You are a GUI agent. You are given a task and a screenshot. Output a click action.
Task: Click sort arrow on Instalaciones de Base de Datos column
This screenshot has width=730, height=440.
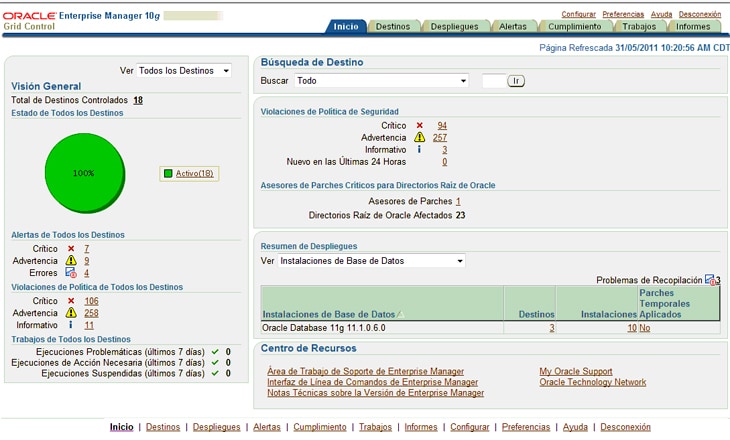click(x=400, y=314)
